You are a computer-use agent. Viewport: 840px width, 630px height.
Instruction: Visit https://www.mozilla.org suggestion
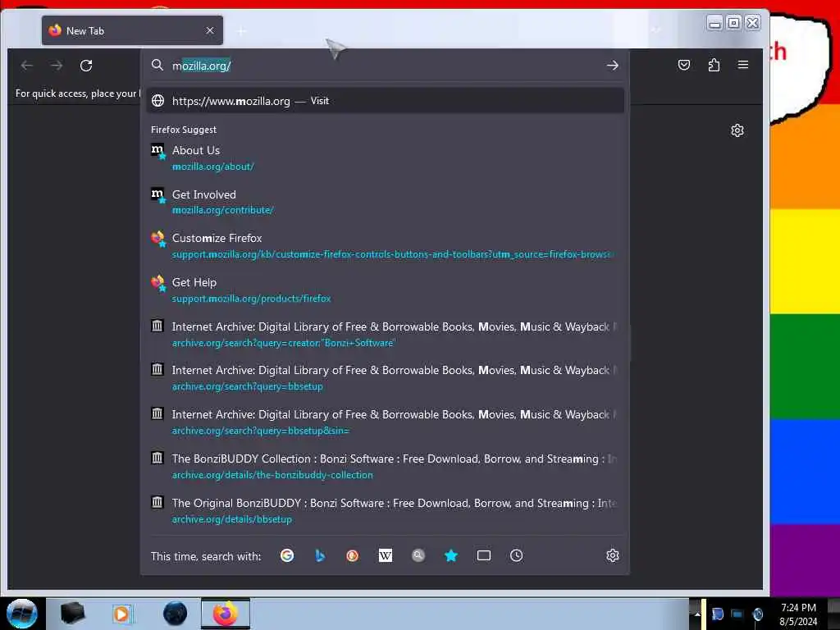tap(386, 101)
